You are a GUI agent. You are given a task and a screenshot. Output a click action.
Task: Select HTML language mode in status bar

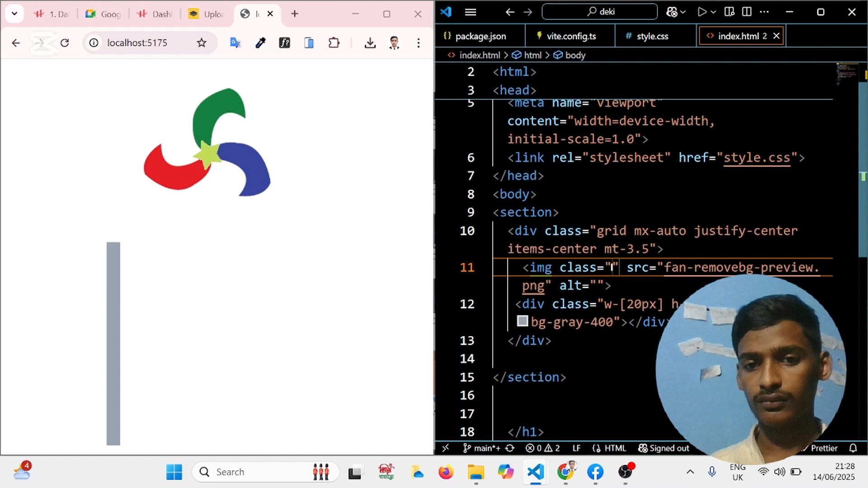(x=609, y=448)
